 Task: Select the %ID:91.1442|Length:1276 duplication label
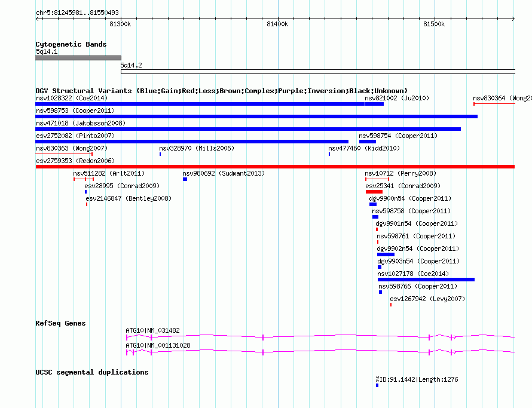[417, 379]
